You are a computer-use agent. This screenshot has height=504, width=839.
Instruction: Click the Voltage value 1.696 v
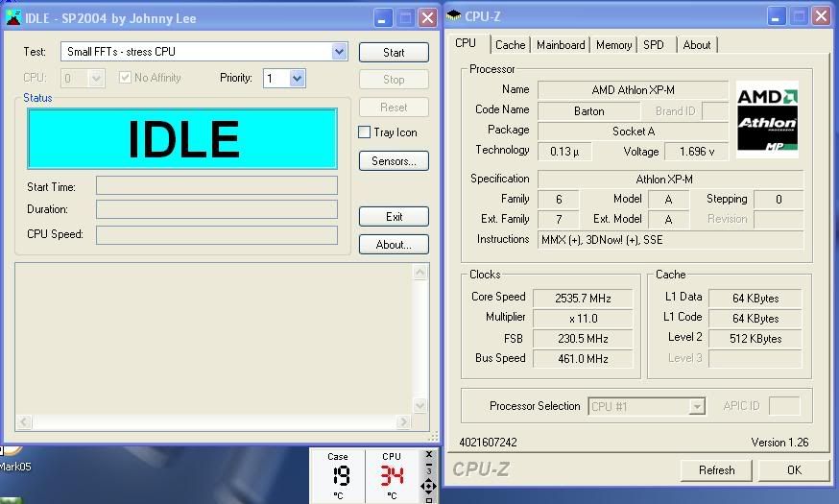pos(697,152)
